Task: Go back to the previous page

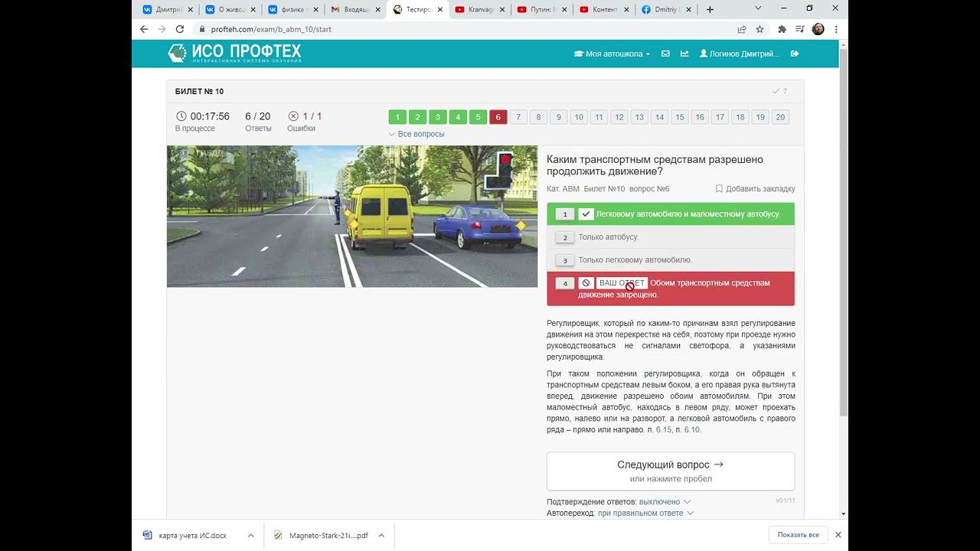Action: pyautogui.click(x=144, y=29)
